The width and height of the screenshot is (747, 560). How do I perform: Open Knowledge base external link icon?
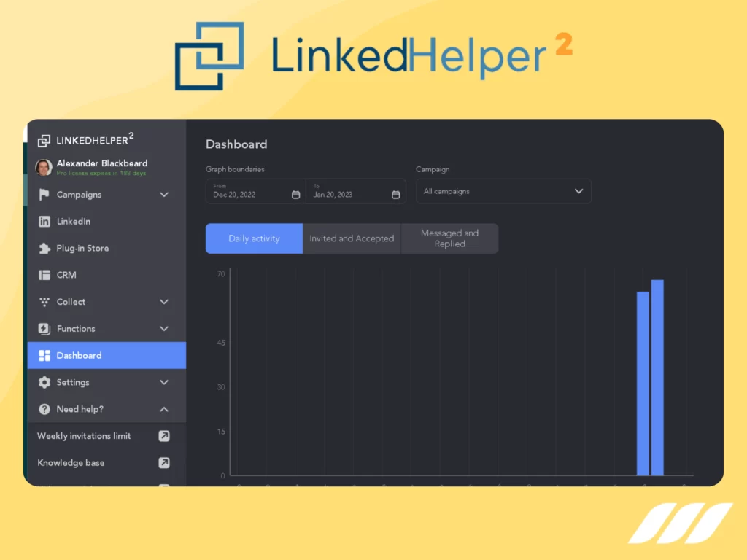(x=164, y=463)
